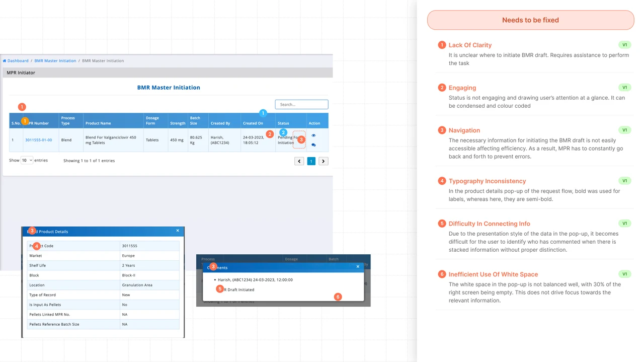Select the 'Granulation Area' location value
The height and width of the screenshot is (362, 644).
click(x=137, y=285)
